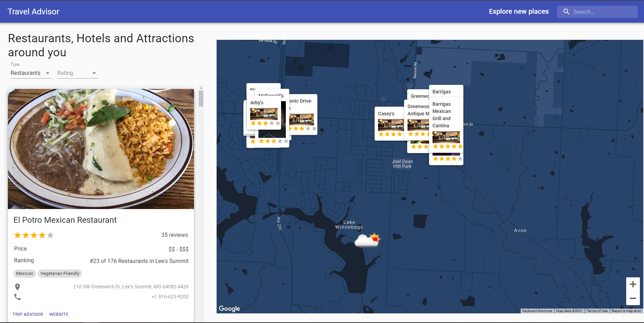This screenshot has width=644, height=323.
Task: Expand the Rating filter dropdown
Action: coord(77,73)
